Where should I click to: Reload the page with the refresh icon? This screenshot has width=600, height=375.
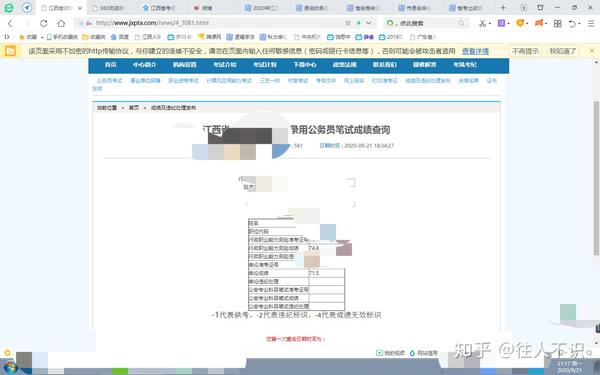coord(44,23)
